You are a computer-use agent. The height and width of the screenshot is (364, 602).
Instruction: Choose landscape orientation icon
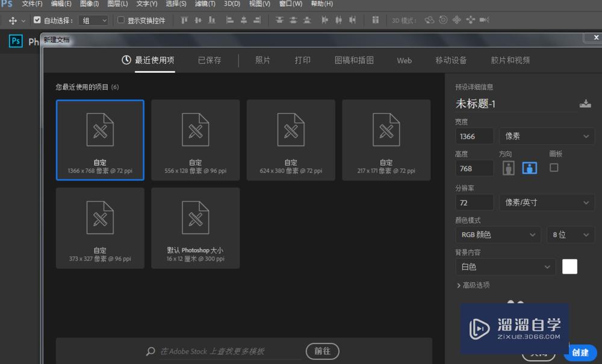[529, 168]
